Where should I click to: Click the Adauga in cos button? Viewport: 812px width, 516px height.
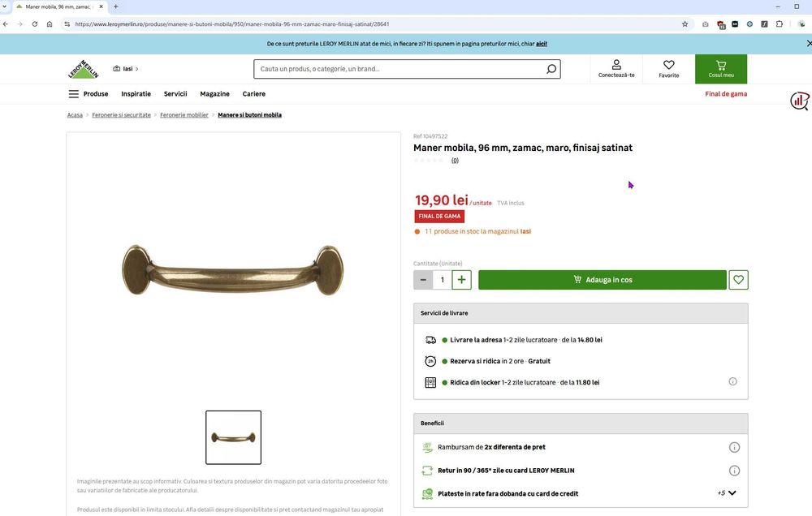pyautogui.click(x=603, y=279)
